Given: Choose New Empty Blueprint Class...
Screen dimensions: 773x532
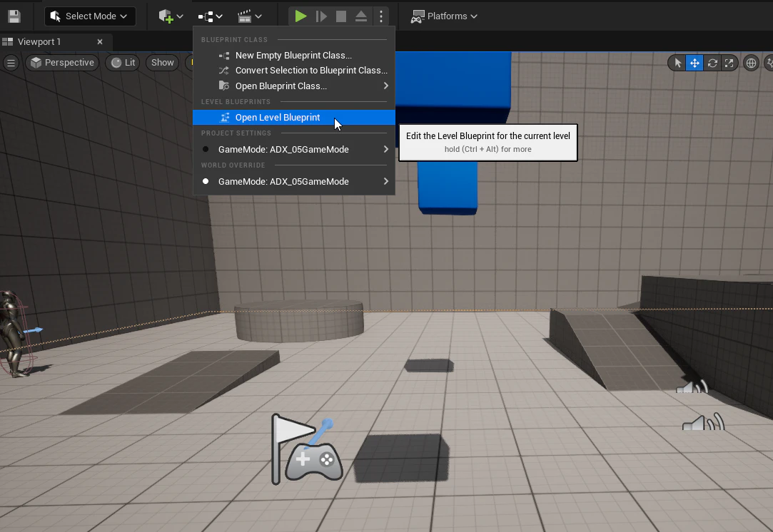Looking at the screenshot, I should coord(294,55).
